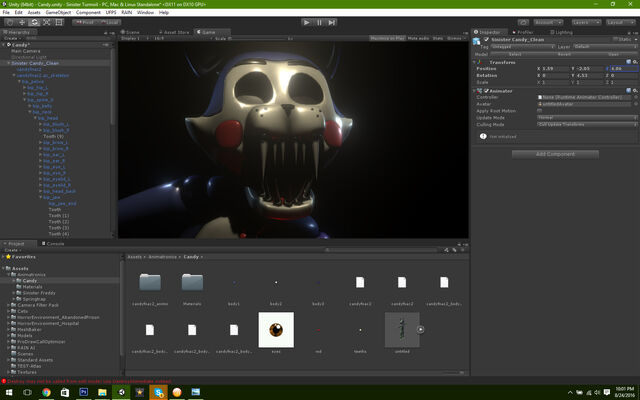Click the Unity icon in the taskbar
This screenshot has width=640, height=400.
click(121, 392)
